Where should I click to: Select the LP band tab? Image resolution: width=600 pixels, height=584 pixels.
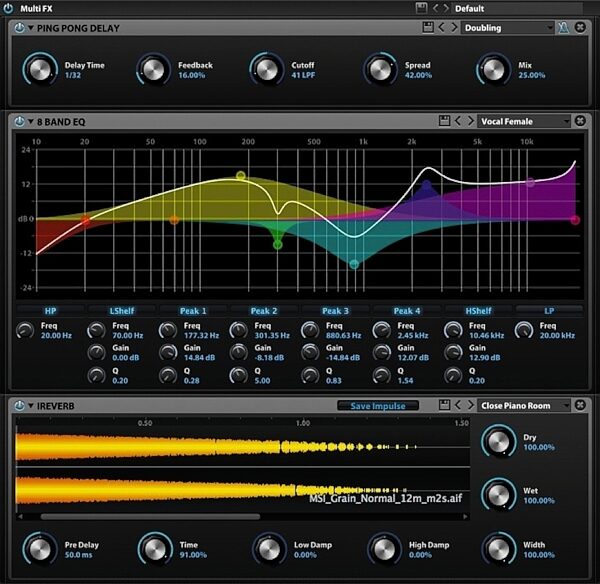coord(549,311)
